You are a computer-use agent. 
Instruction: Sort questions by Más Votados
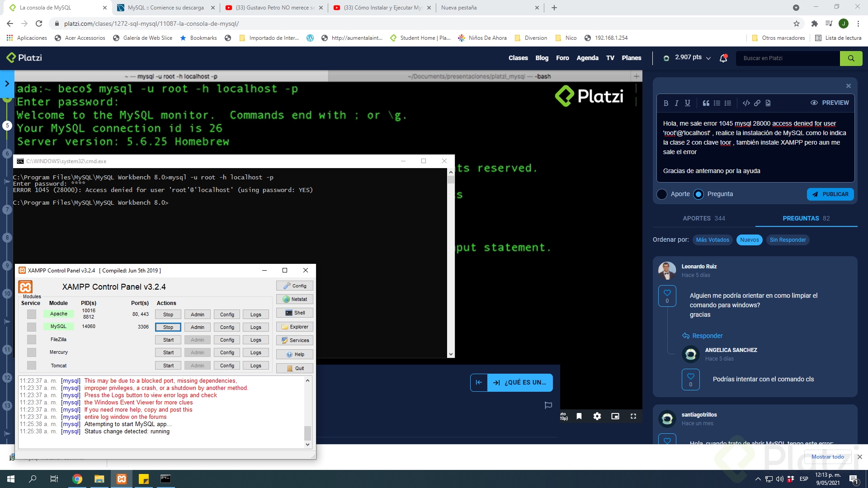click(712, 240)
